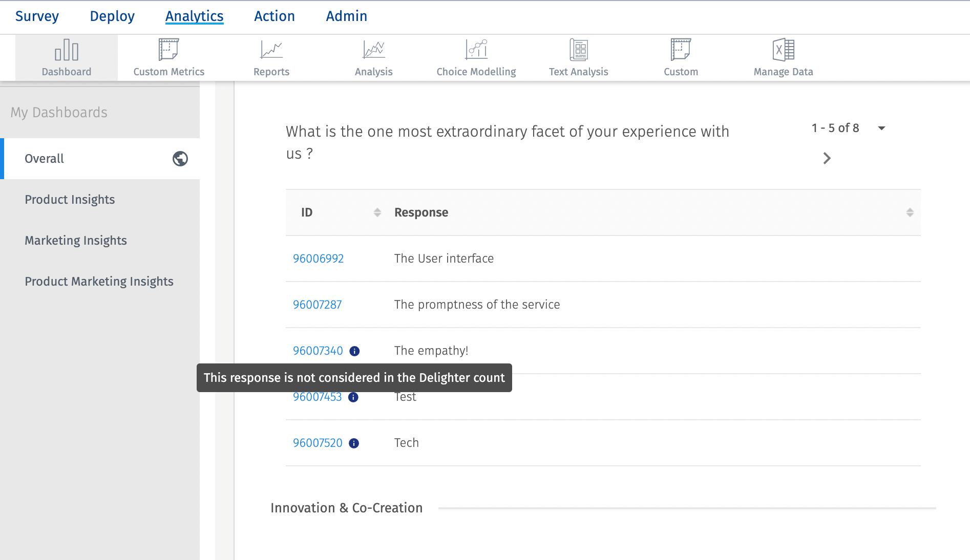Select the Marketing Insights dashboard

(x=76, y=240)
